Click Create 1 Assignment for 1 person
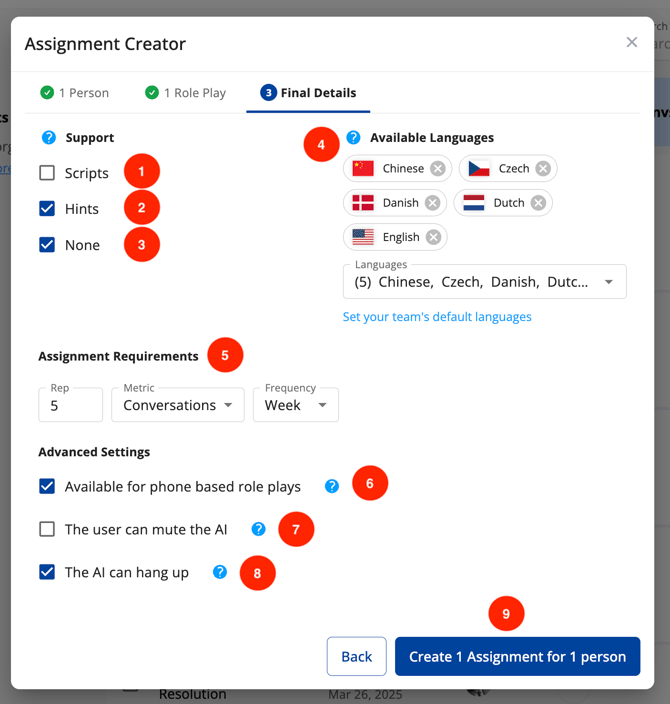 (x=517, y=657)
